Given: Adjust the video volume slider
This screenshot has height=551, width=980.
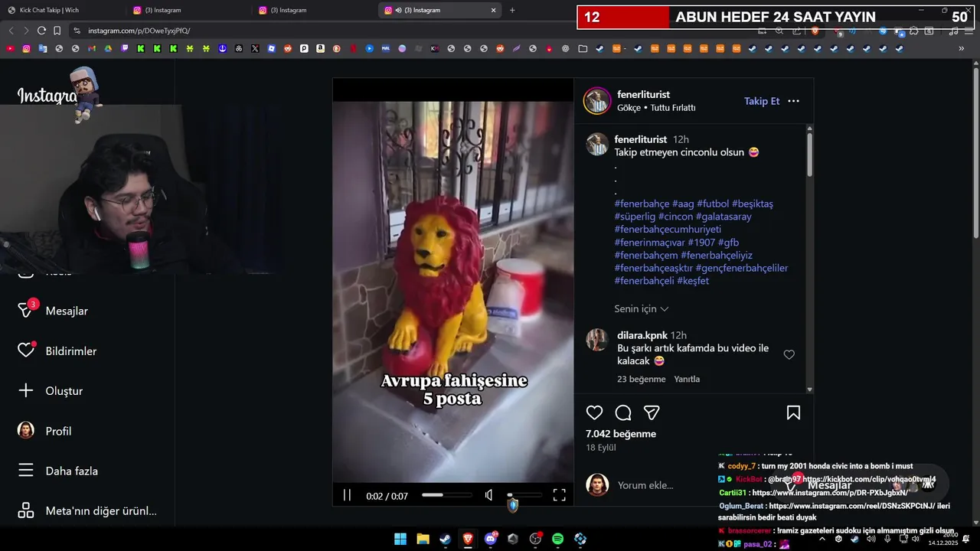Looking at the screenshot, I should [524, 495].
